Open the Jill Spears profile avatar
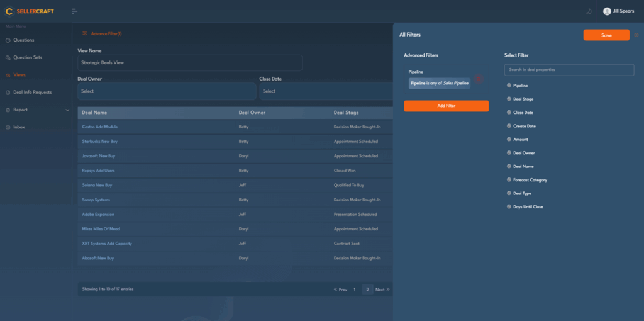 pyautogui.click(x=607, y=11)
